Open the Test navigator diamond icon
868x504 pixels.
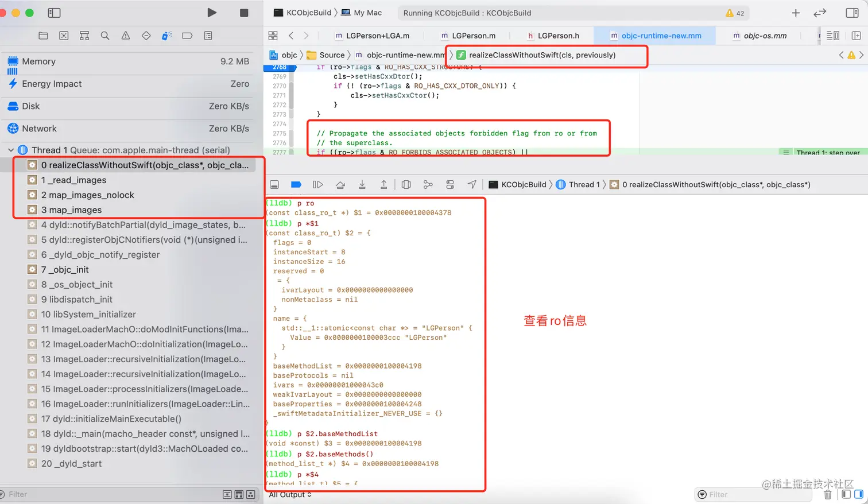tap(146, 36)
